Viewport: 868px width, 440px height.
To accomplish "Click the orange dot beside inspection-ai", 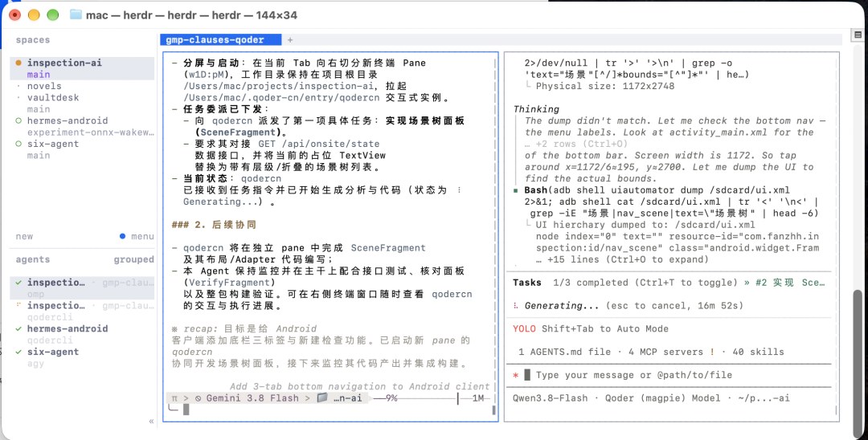I will click(18, 63).
